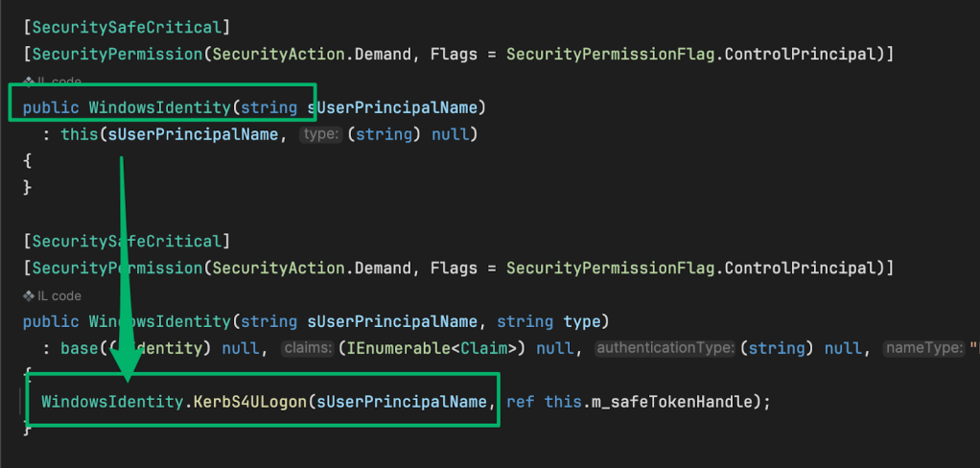
Task: Click sUserPrincipalName argument inside KerbS4ULogon call
Action: coord(401,402)
